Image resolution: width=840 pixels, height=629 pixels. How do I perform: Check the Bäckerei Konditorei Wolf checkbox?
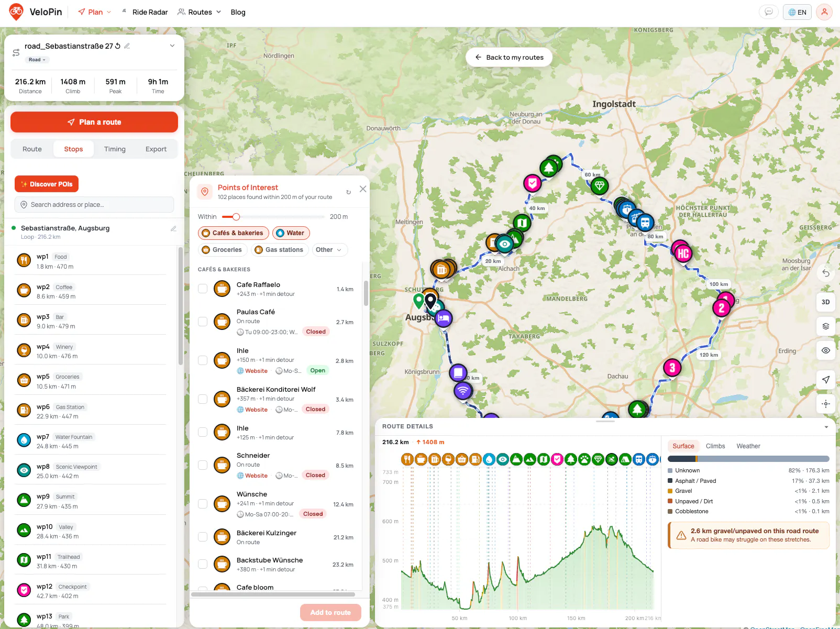(x=203, y=399)
